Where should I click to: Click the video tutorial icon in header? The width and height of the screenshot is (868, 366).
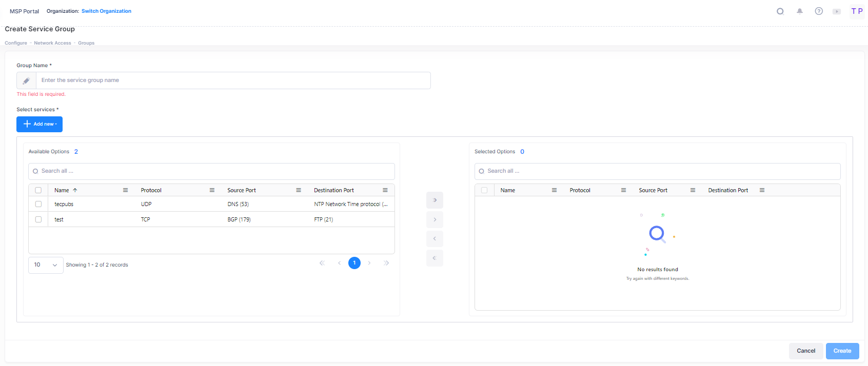837,11
